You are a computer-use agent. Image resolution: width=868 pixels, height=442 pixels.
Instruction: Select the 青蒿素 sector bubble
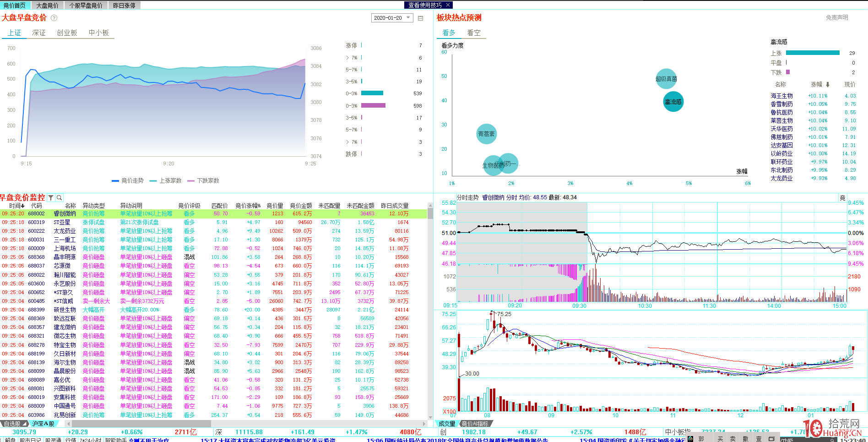click(486, 134)
